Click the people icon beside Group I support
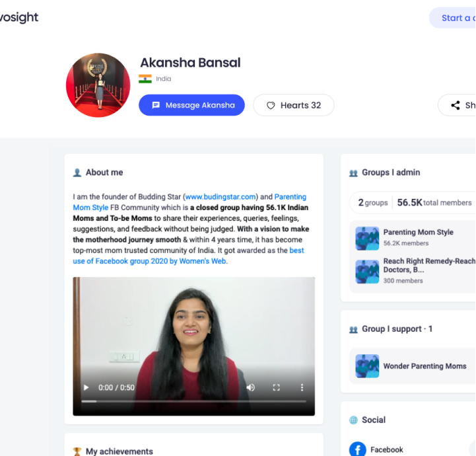 point(353,330)
